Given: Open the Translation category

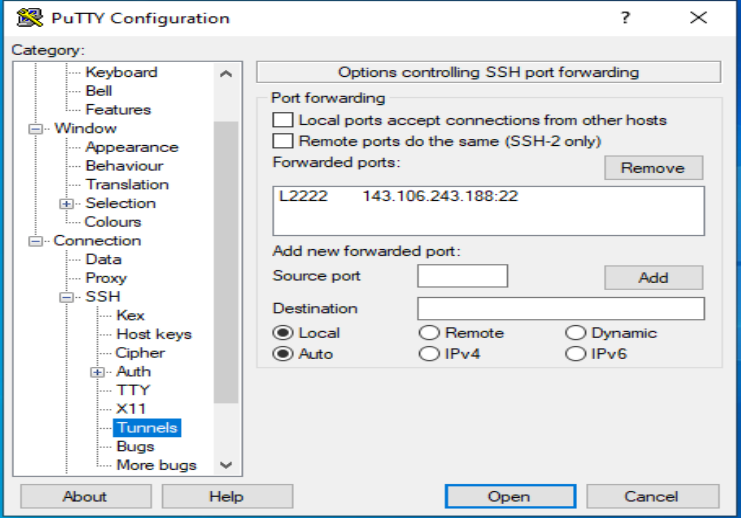Looking at the screenshot, I should click(x=127, y=184).
